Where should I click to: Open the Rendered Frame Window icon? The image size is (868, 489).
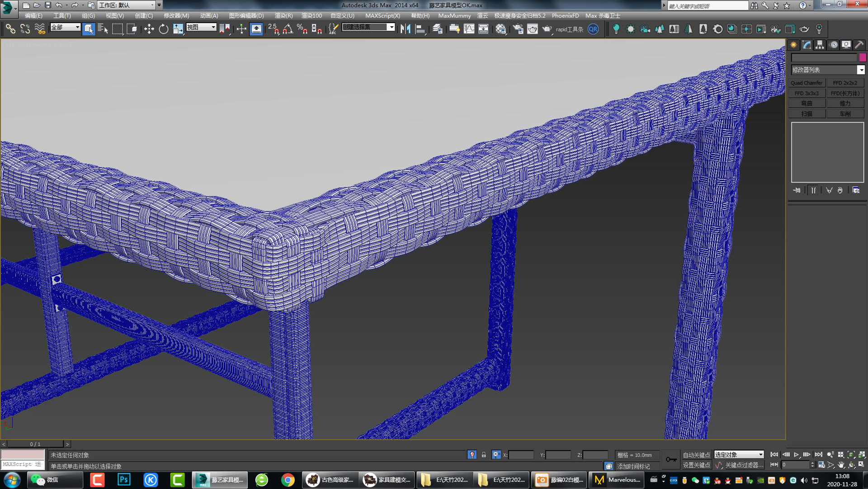coord(532,29)
